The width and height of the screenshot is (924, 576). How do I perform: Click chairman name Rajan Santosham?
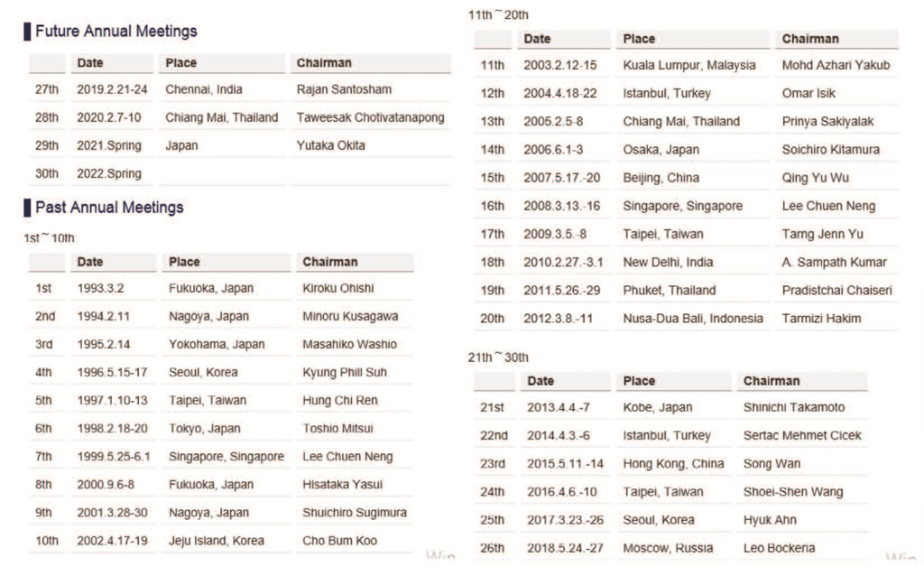(344, 89)
